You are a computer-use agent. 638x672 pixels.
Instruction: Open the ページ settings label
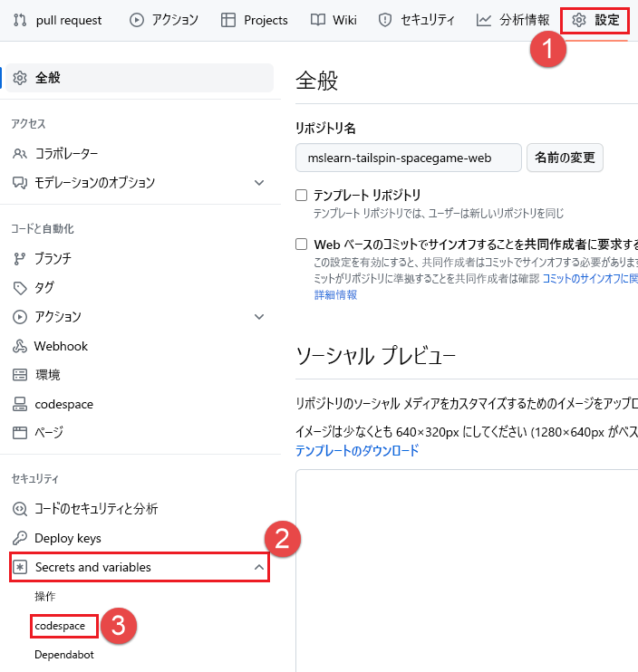tap(49, 432)
